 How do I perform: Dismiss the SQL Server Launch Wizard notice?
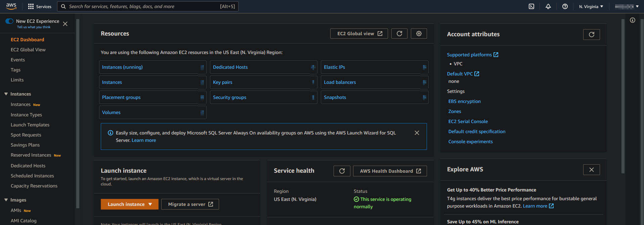pos(417,133)
